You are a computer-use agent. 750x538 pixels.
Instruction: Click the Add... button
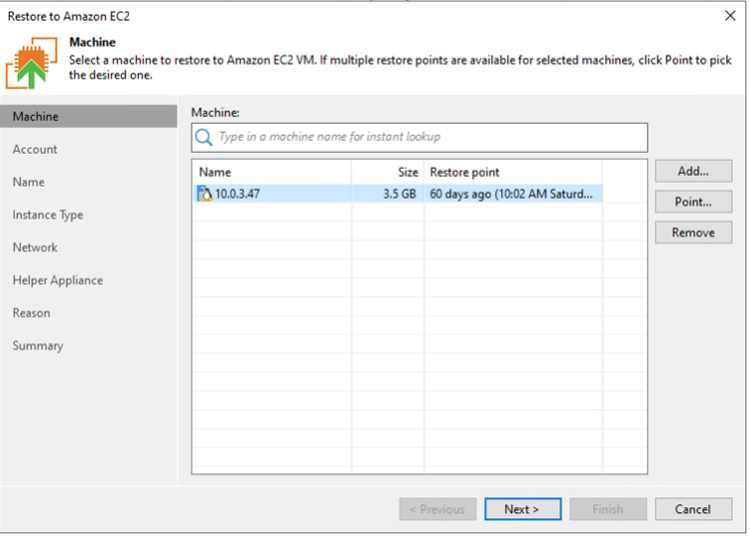point(693,171)
